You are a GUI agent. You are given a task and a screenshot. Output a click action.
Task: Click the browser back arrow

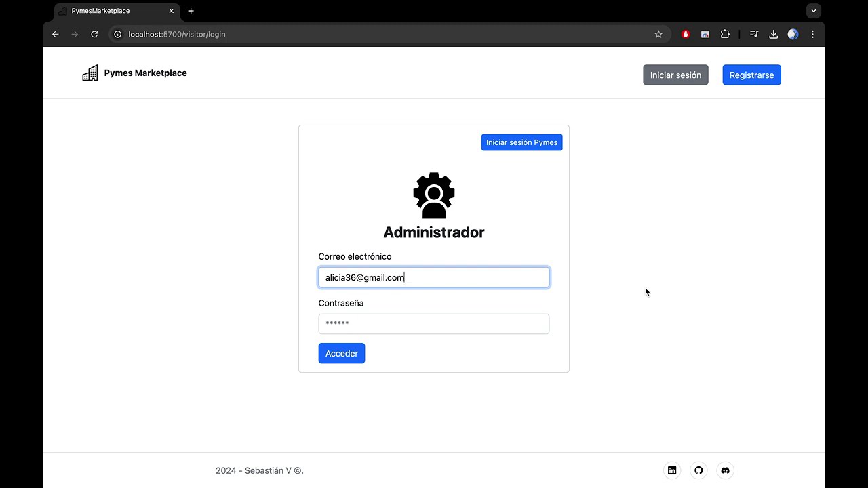[x=56, y=34]
